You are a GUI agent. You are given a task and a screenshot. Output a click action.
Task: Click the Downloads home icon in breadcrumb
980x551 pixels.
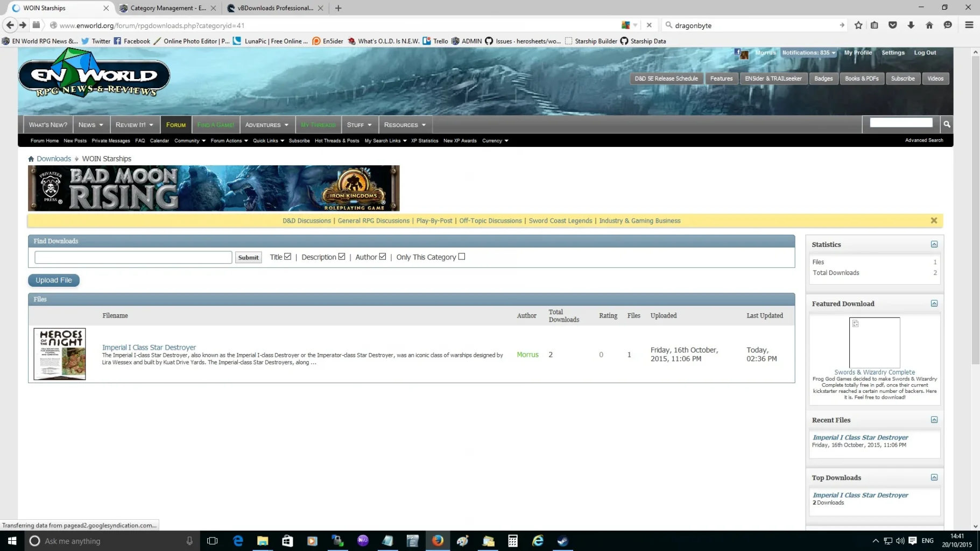pos(31,159)
